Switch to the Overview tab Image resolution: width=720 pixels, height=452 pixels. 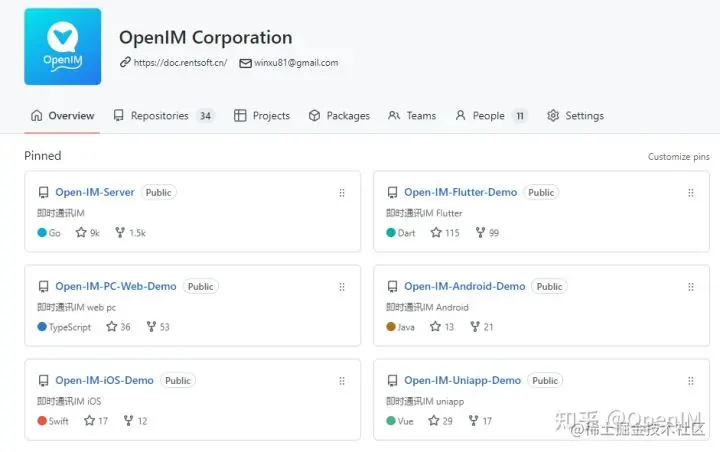(62, 116)
